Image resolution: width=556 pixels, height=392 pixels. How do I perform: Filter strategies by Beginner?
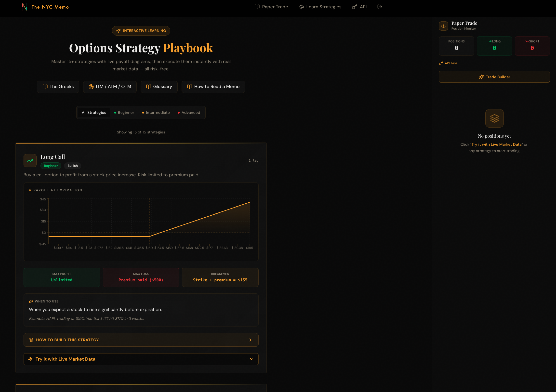tap(124, 113)
